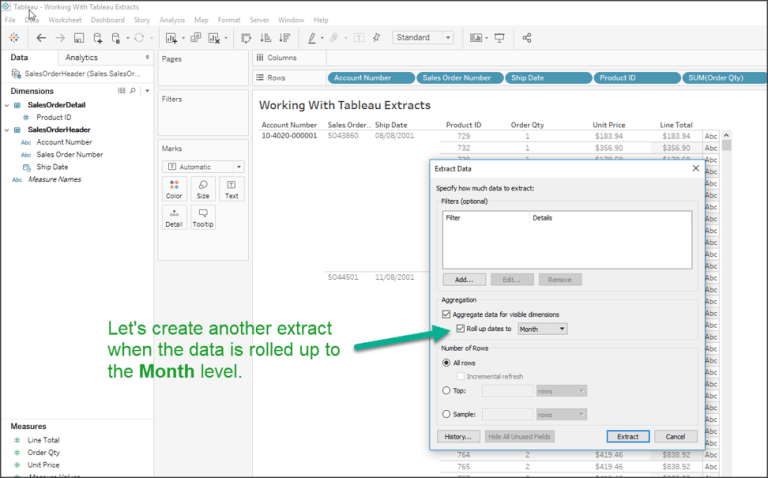Click the Save icon in the toolbar
768x478 pixels.
pyautogui.click(x=78, y=38)
